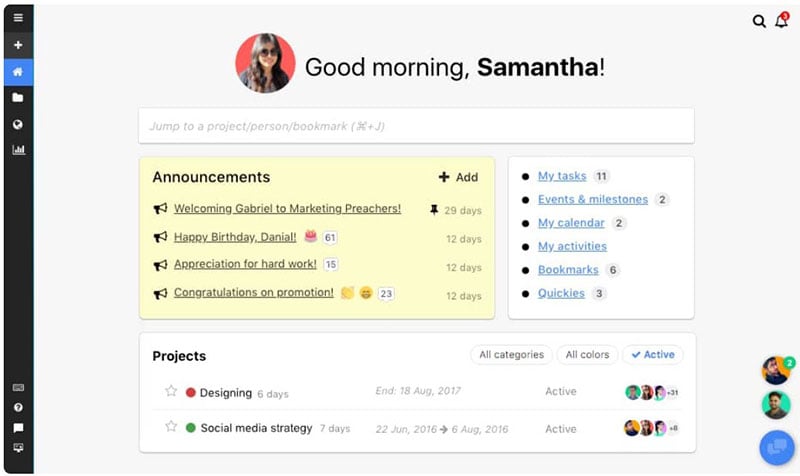
Task: Click the blue chat bubble button
Action: pyautogui.click(x=777, y=448)
